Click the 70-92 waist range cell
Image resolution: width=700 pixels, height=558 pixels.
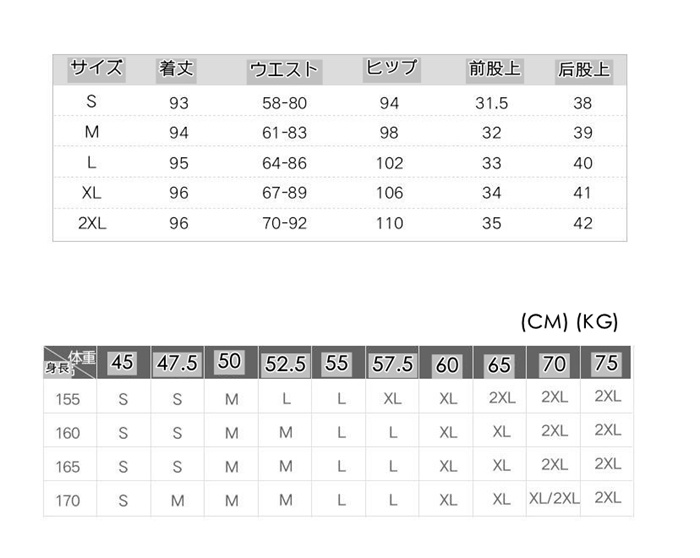coord(284,223)
